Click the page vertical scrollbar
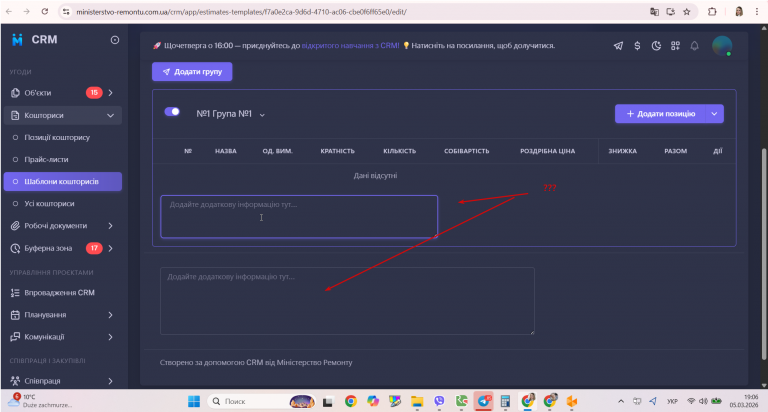768x412 pixels. click(763, 254)
